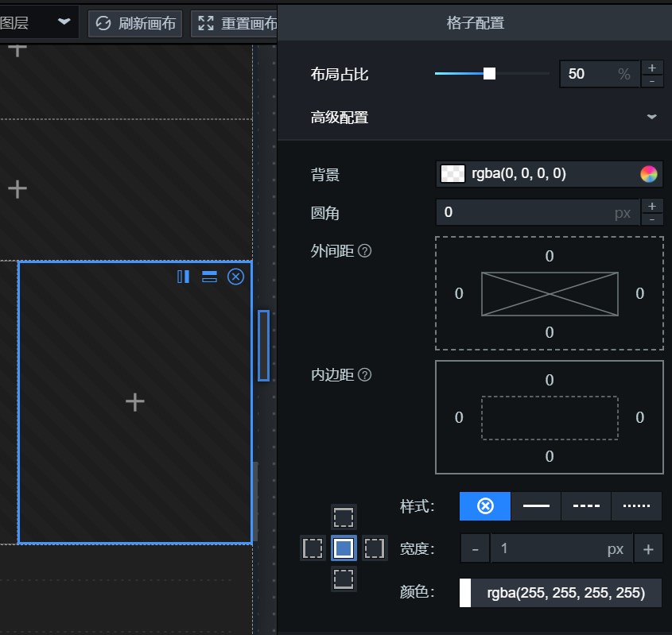Viewport: 672px width, 635px height.
Task: Click the 背景 background transparent swatch
Action: point(453,174)
